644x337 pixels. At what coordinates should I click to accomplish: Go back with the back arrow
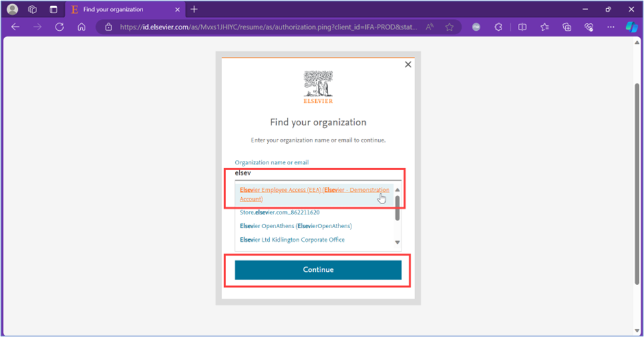[16, 27]
